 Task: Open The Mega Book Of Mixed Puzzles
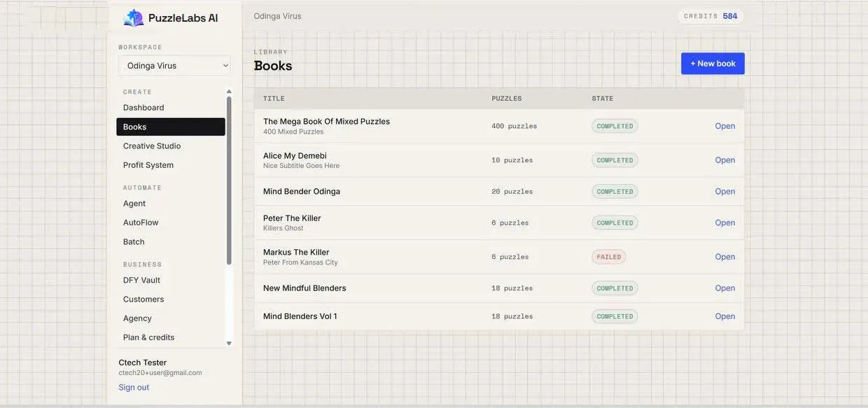(x=724, y=126)
